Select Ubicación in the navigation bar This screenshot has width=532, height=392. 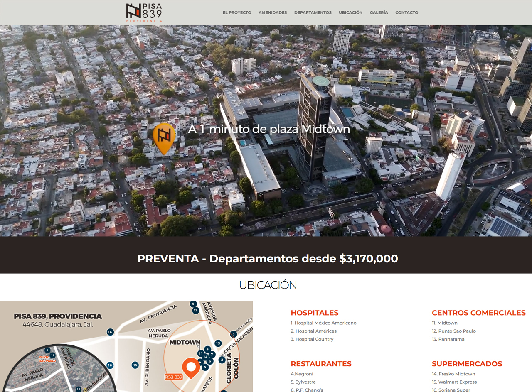click(x=351, y=12)
